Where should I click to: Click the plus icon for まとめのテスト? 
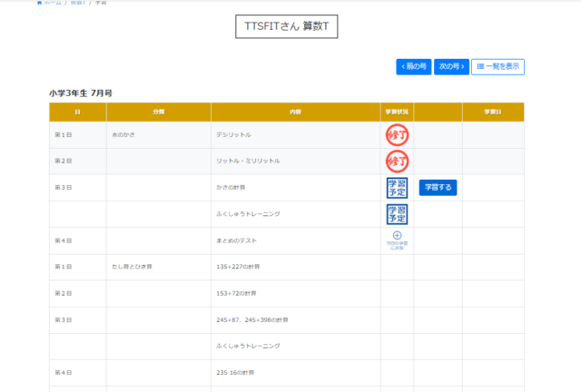click(x=397, y=236)
